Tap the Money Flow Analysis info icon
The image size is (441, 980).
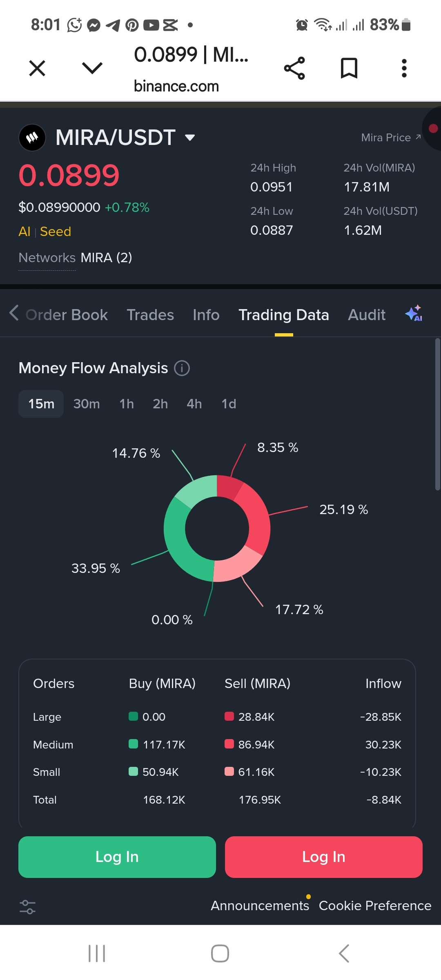coord(182,368)
